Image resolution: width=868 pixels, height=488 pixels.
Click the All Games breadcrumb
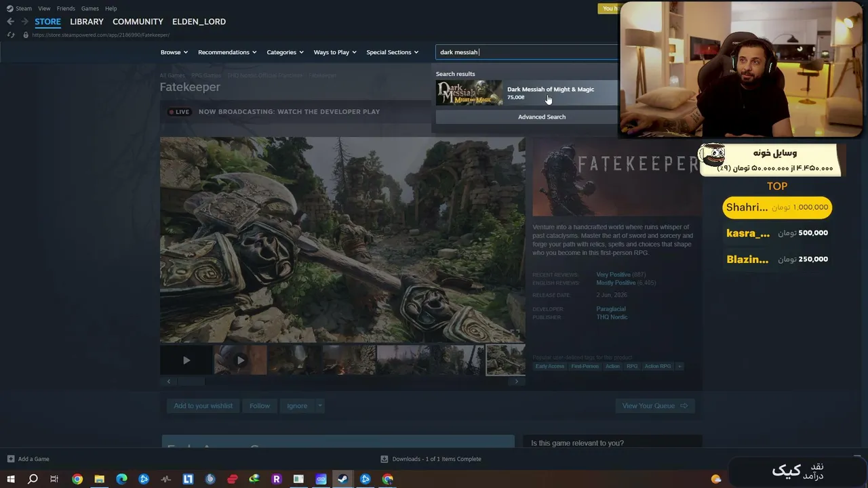pos(172,75)
